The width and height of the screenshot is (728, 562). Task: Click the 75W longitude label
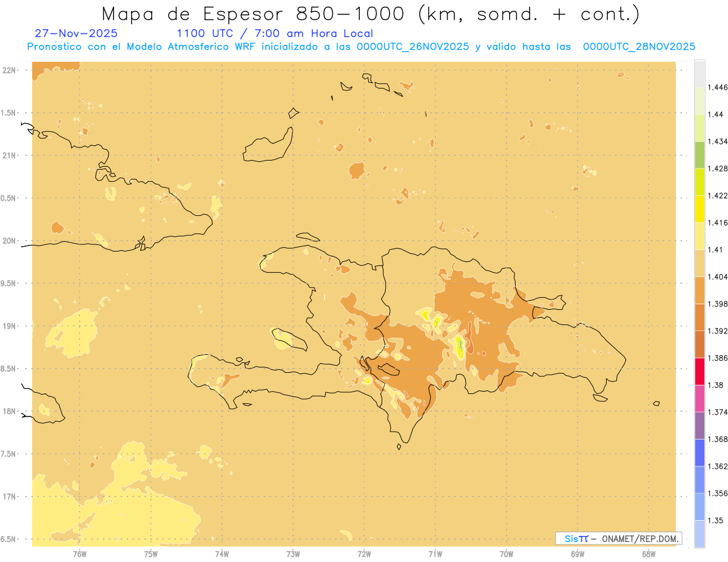click(150, 554)
